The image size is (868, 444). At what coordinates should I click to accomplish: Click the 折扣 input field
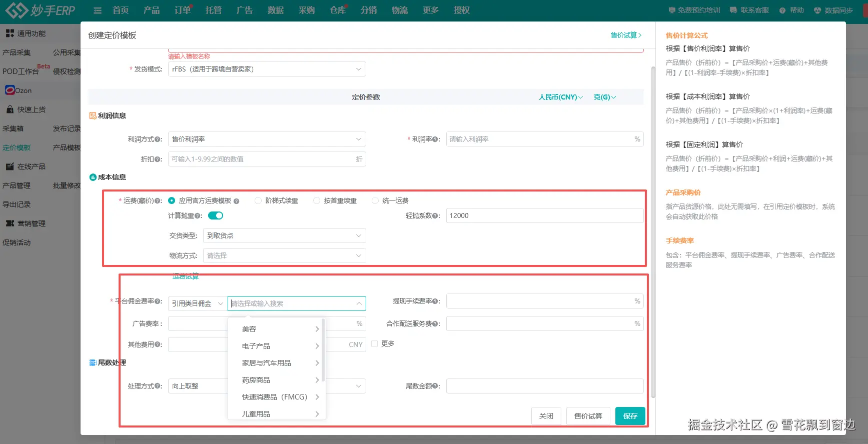coord(267,159)
